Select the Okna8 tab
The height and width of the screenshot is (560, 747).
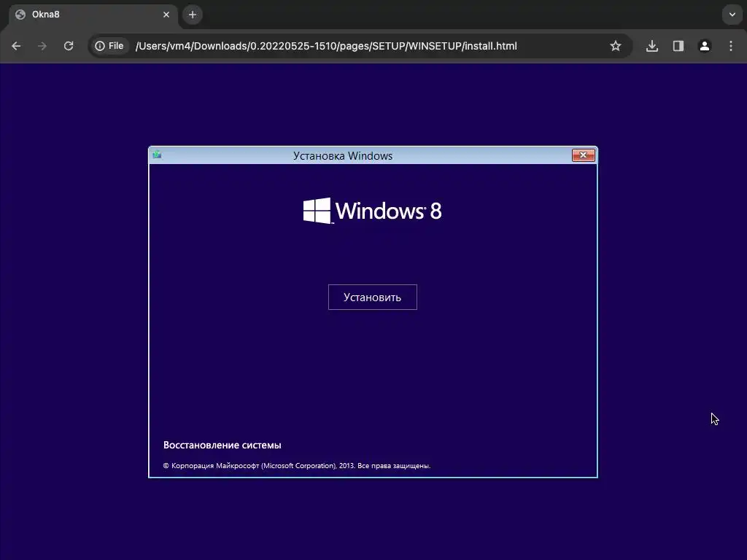[93, 15]
